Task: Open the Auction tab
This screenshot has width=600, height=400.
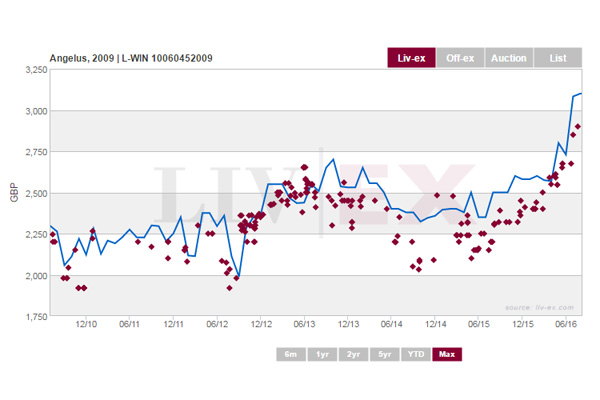Action: tap(509, 58)
